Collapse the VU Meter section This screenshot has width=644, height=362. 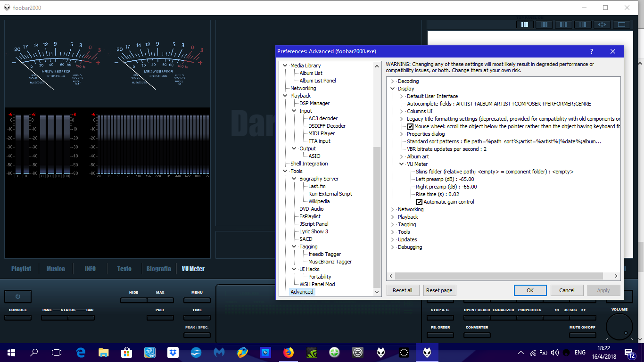402,164
